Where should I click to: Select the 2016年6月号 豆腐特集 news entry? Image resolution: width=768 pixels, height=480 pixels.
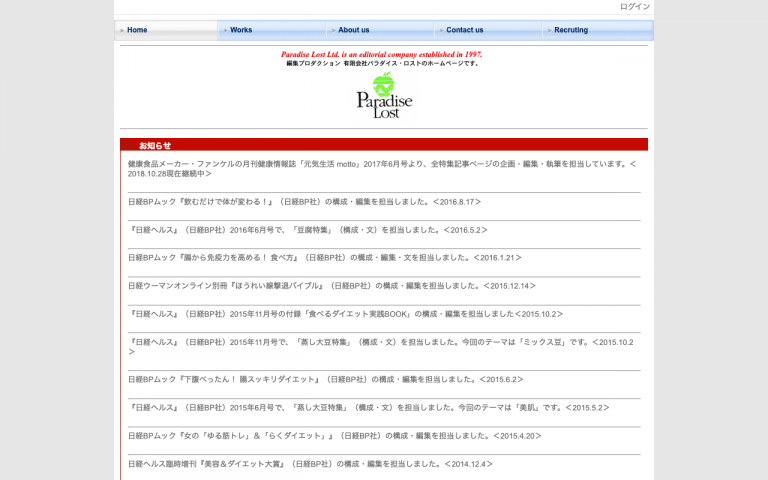coord(308,230)
